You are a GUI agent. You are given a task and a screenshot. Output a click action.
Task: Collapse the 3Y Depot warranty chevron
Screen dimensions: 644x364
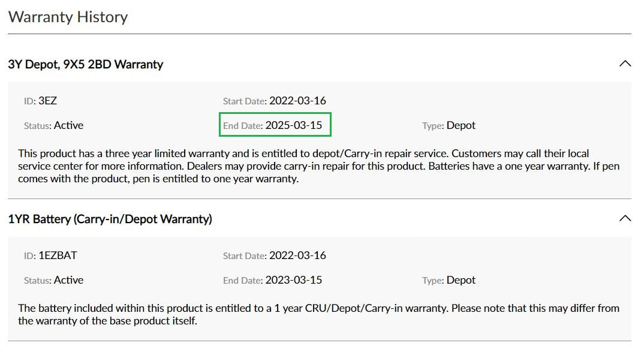(625, 64)
